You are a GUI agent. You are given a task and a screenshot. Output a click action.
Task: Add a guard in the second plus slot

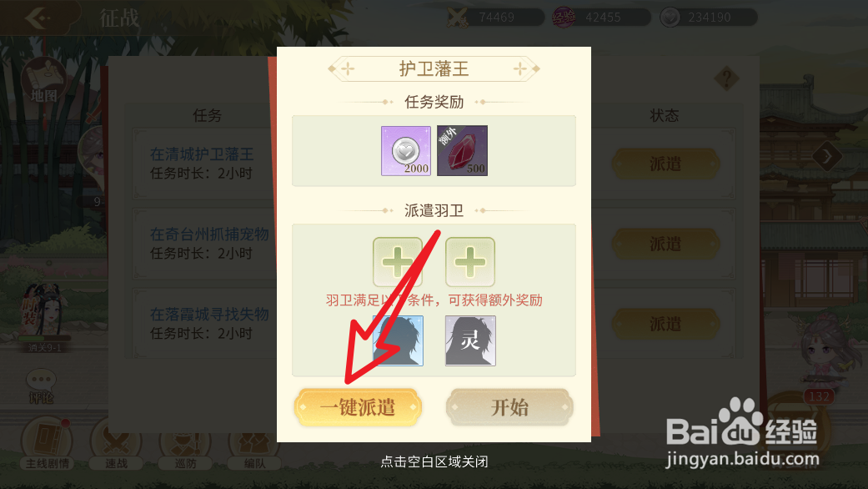470,262
